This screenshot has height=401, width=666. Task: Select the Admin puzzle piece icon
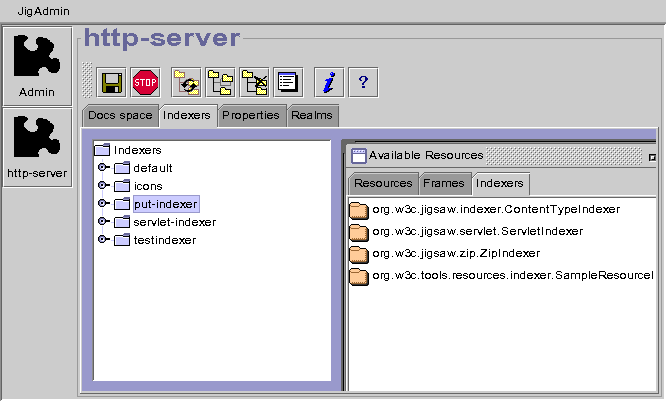point(37,65)
